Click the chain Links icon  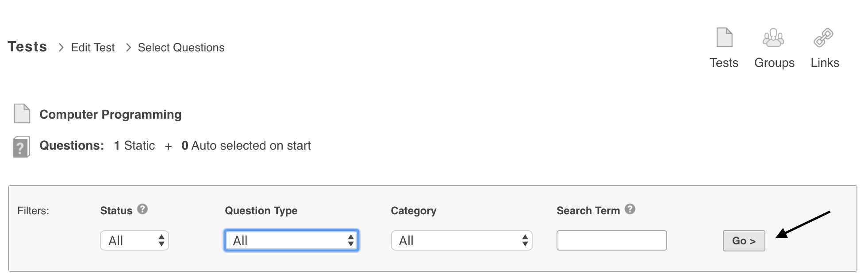point(823,38)
